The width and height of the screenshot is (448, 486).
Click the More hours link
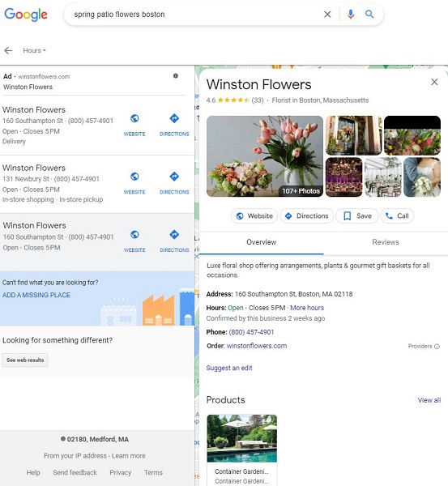click(307, 308)
